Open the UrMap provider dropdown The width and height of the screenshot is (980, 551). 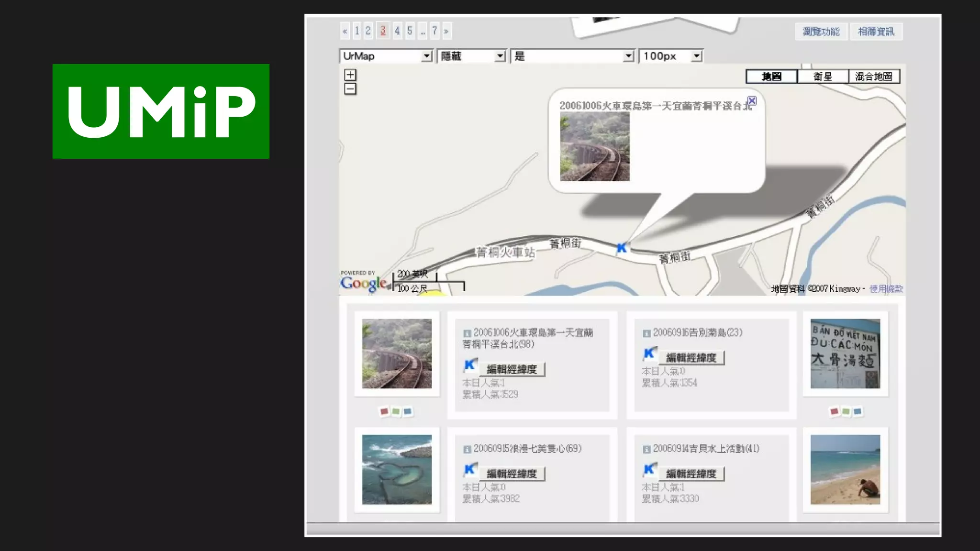426,56
